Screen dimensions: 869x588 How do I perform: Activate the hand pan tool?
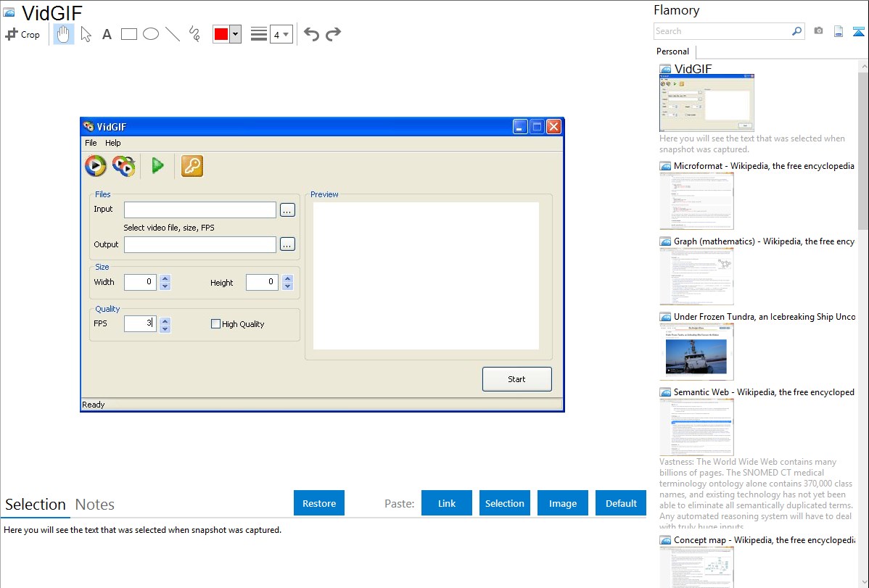pyautogui.click(x=64, y=34)
